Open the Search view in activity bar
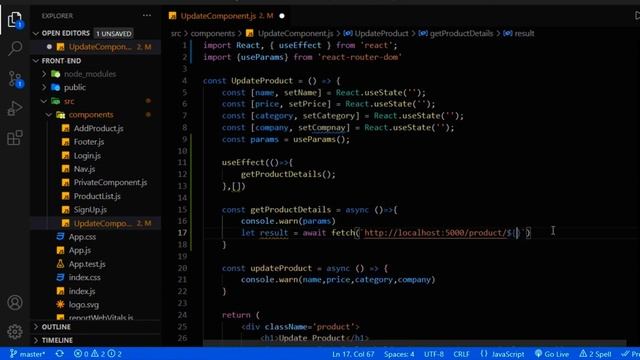640x360 pixels. (15, 49)
